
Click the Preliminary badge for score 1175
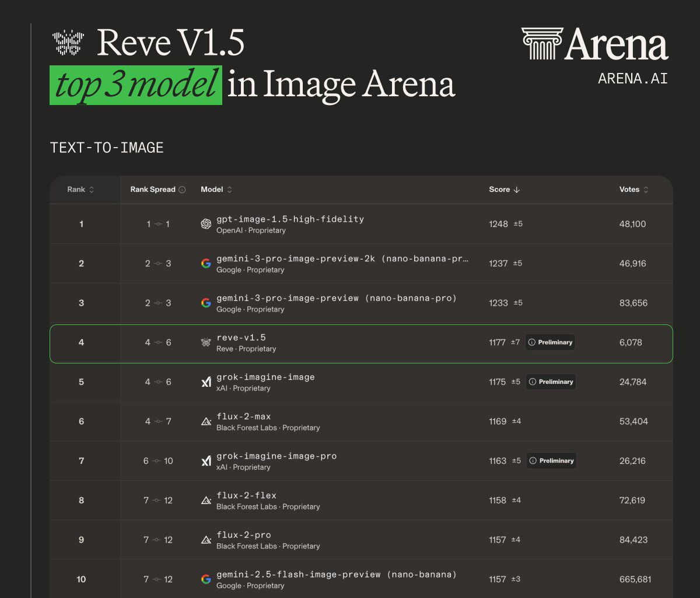tap(551, 382)
